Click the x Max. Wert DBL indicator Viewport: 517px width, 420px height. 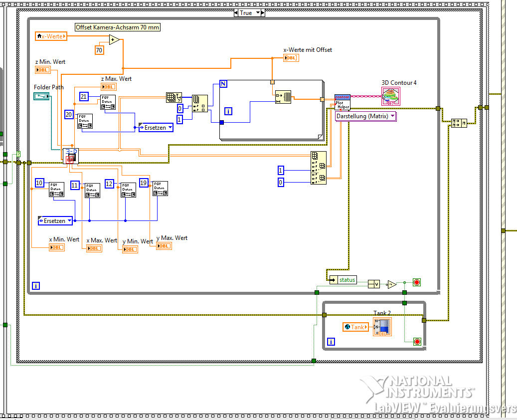(x=94, y=248)
